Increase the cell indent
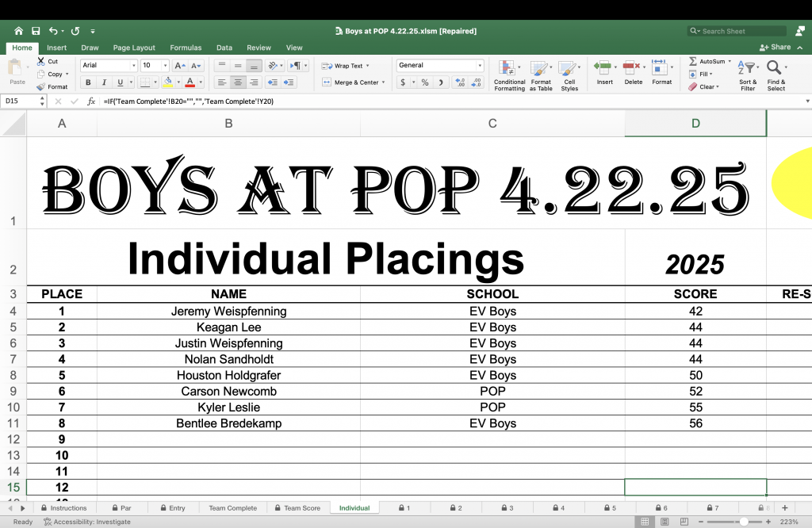The width and height of the screenshot is (812, 528). (289, 82)
